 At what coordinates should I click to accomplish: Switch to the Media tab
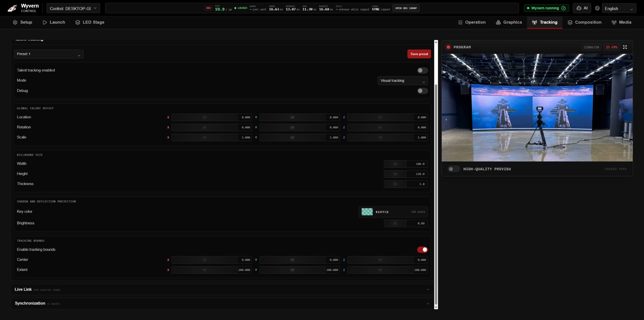coord(621,22)
